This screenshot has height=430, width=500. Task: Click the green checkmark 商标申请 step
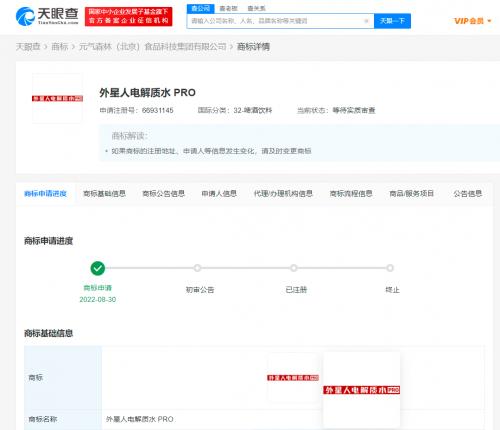point(98,268)
